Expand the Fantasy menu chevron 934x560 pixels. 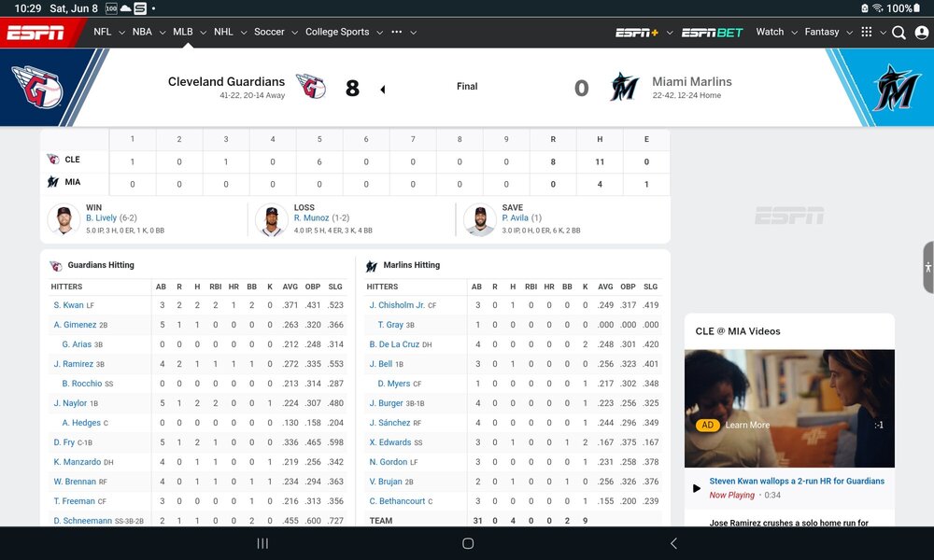coord(849,33)
